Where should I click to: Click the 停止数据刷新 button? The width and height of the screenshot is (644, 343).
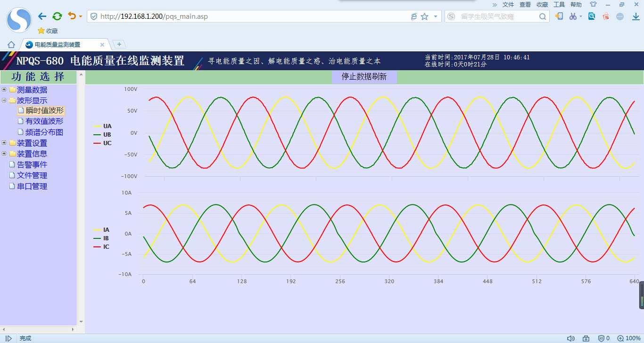[364, 77]
